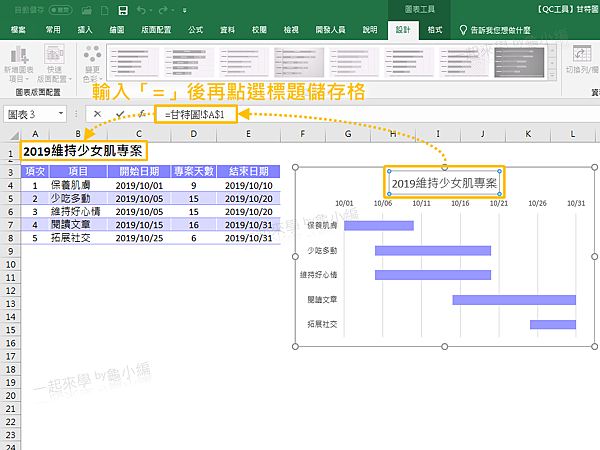Click the formula bar Cancel X icon
Image resolution: width=600 pixels, height=450 pixels.
[97, 114]
